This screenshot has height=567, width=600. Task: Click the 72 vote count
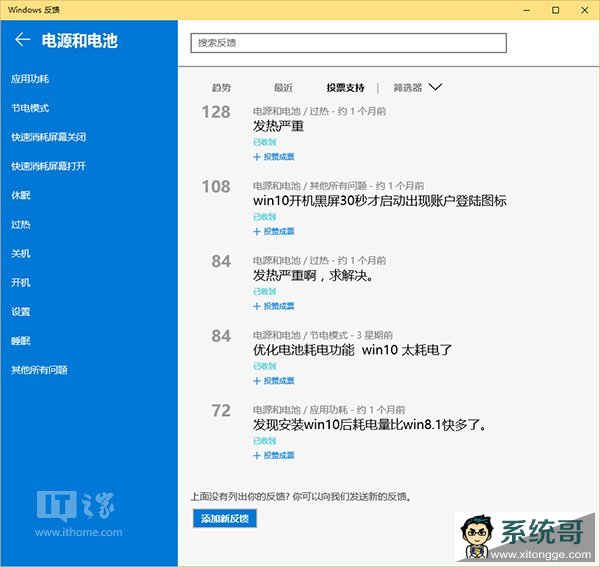tap(221, 411)
